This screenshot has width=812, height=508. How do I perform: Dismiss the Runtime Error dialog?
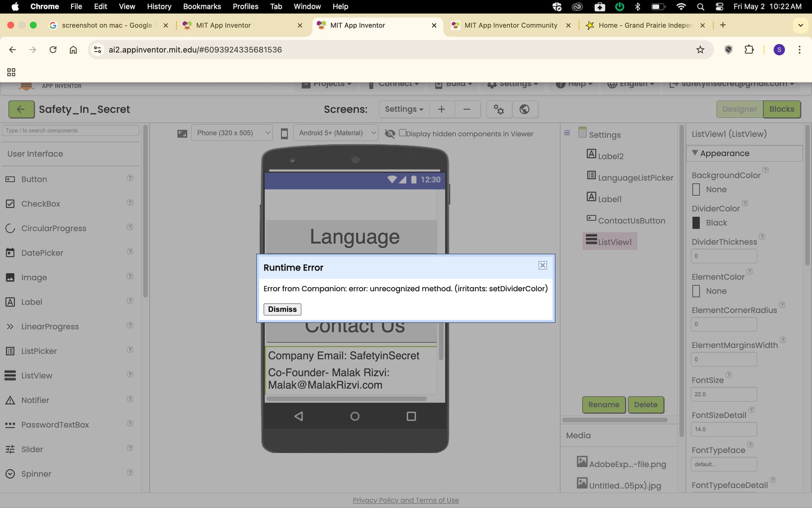tap(282, 309)
